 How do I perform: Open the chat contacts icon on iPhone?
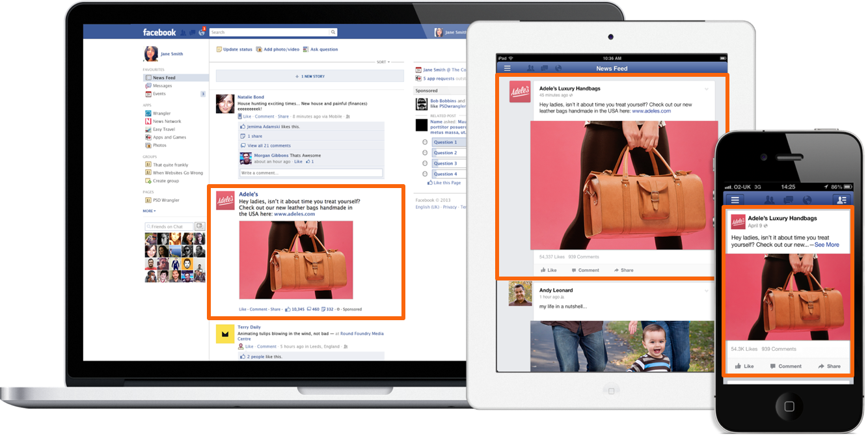(x=842, y=200)
